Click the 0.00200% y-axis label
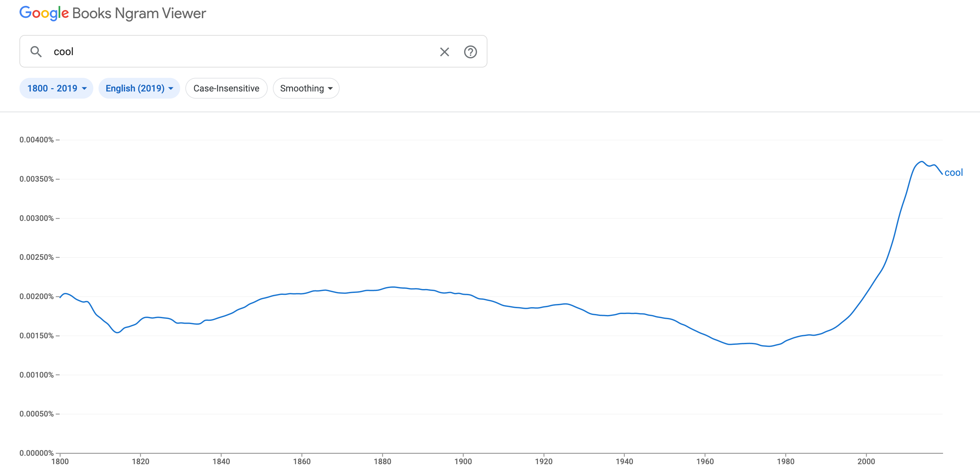 coord(37,296)
